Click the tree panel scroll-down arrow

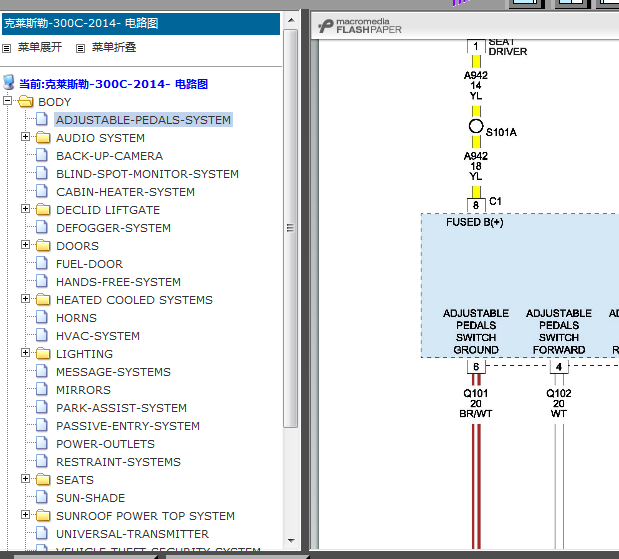pyautogui.click(x=291, y=541)
